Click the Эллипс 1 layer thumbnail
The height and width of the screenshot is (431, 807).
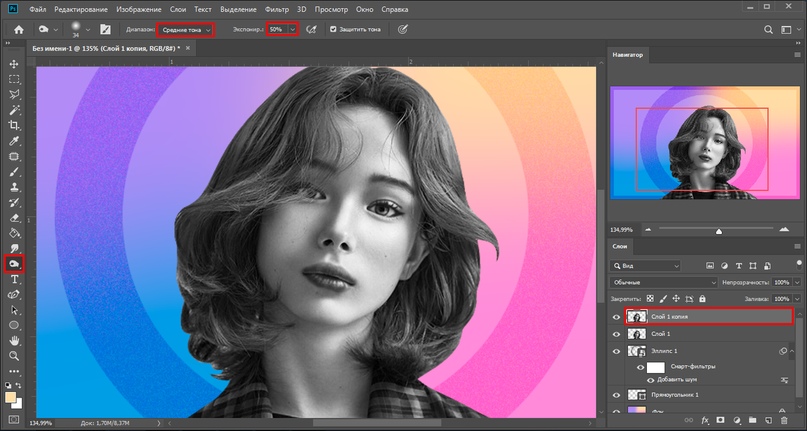(637, 351)
